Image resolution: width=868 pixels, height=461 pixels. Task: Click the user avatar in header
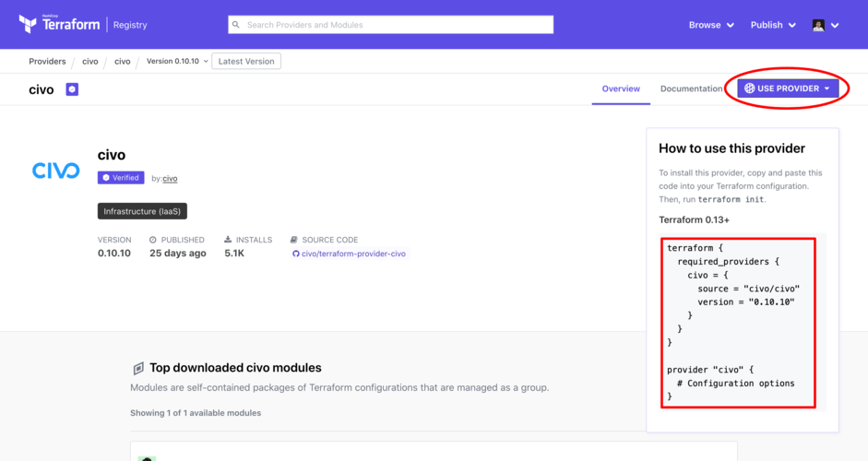tap(818, 25)
